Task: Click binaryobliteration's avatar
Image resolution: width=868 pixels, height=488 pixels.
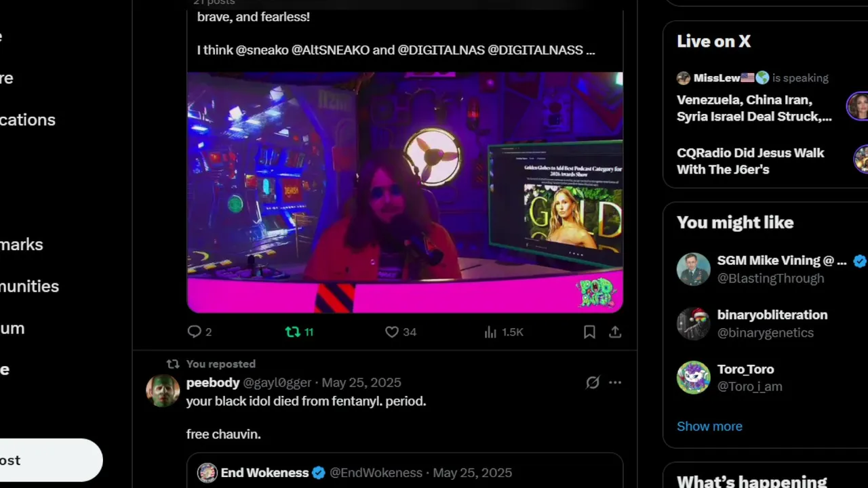Action: [693, 323]
